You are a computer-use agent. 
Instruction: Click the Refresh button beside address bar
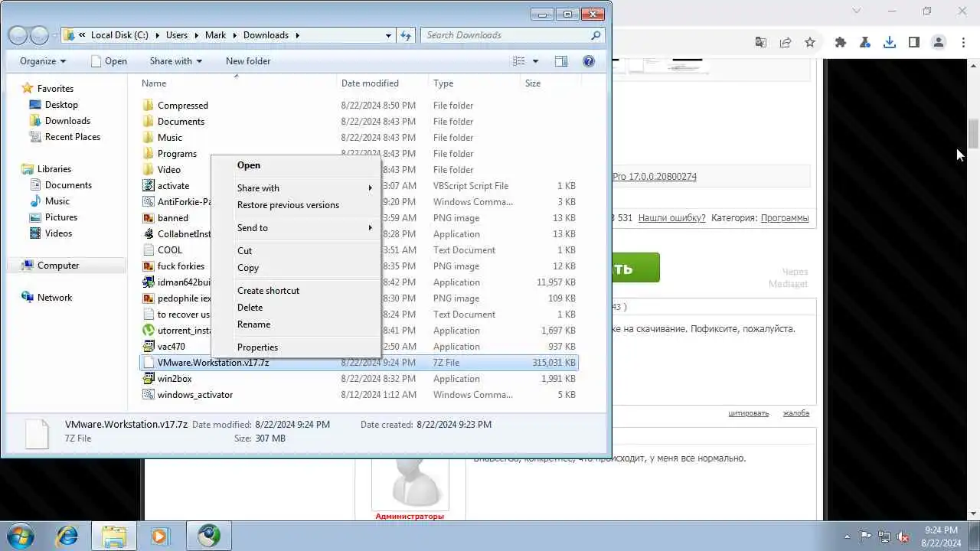(407, 35)
